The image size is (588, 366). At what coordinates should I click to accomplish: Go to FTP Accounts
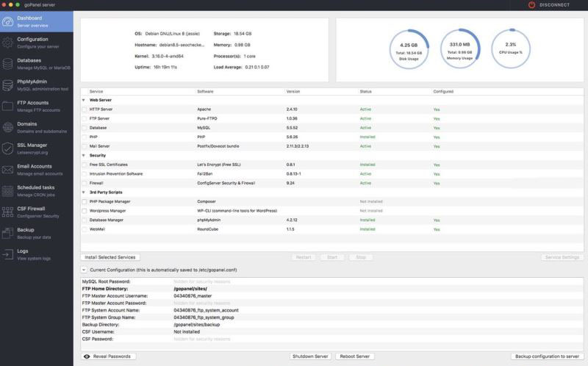click(x=37, y=106)
